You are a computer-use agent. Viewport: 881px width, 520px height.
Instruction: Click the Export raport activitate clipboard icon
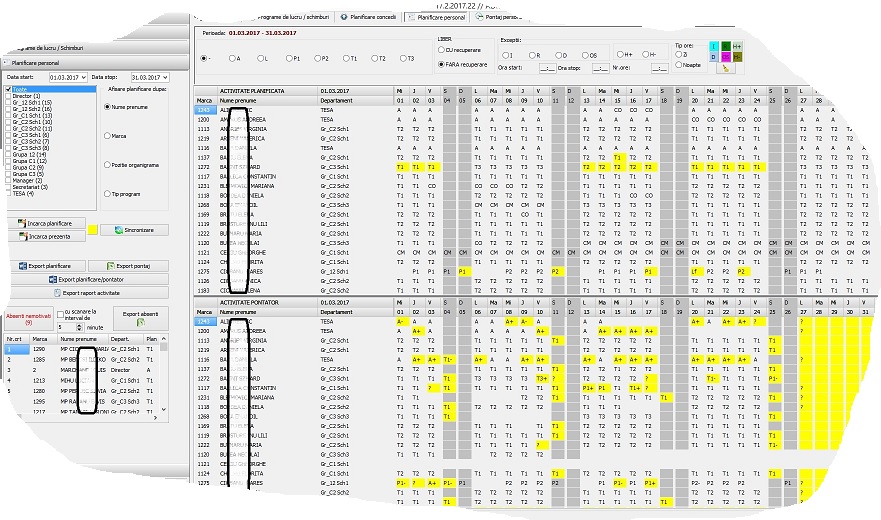click(x=57, y=293)
